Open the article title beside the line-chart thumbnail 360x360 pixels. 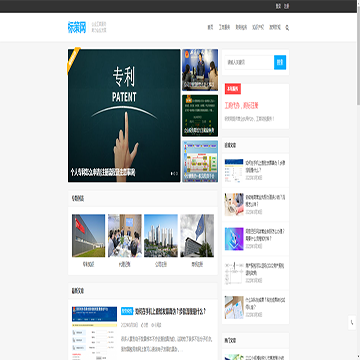click(x=265, y=269)
